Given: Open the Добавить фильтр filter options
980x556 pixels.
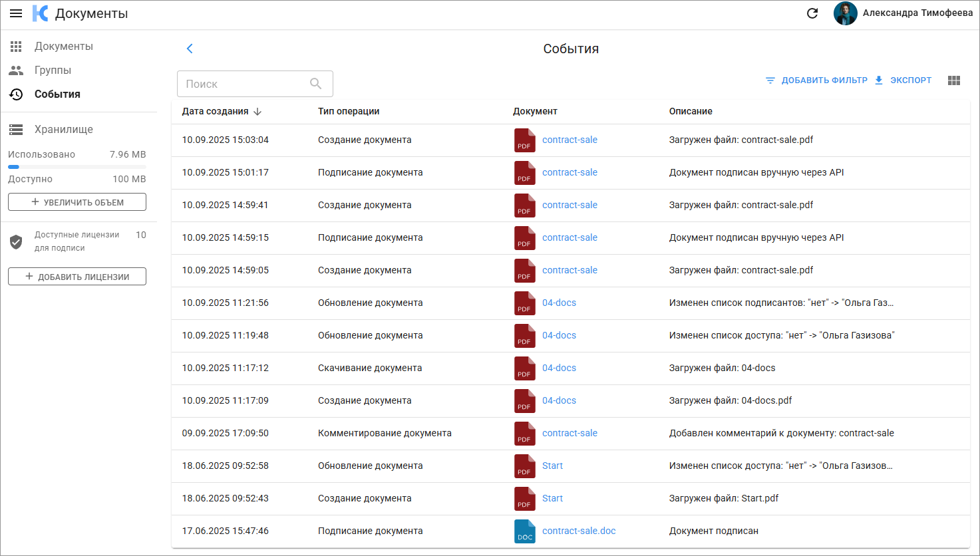Looking at the screenshot, I should (816, 80).
